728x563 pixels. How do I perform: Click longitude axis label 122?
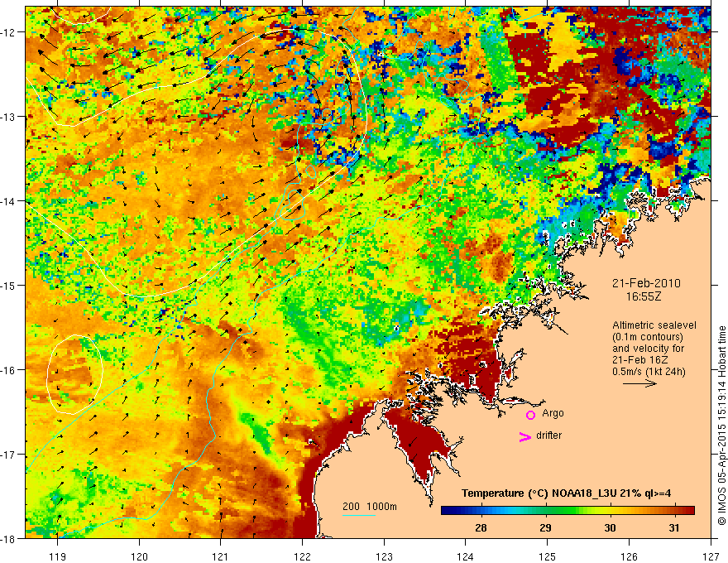(x=302, y=556)
